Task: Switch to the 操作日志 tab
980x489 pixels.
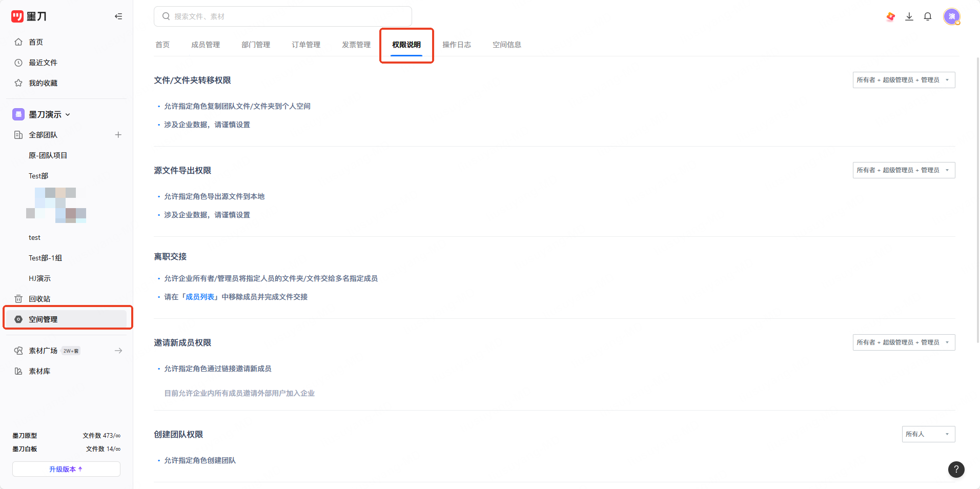Action: pyautogui.click(x=457, y=45)
